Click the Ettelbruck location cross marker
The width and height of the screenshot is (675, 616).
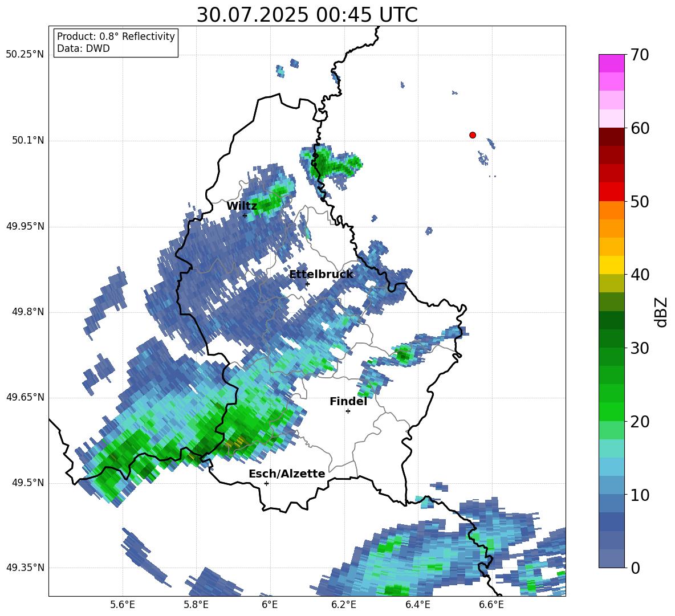307,284
